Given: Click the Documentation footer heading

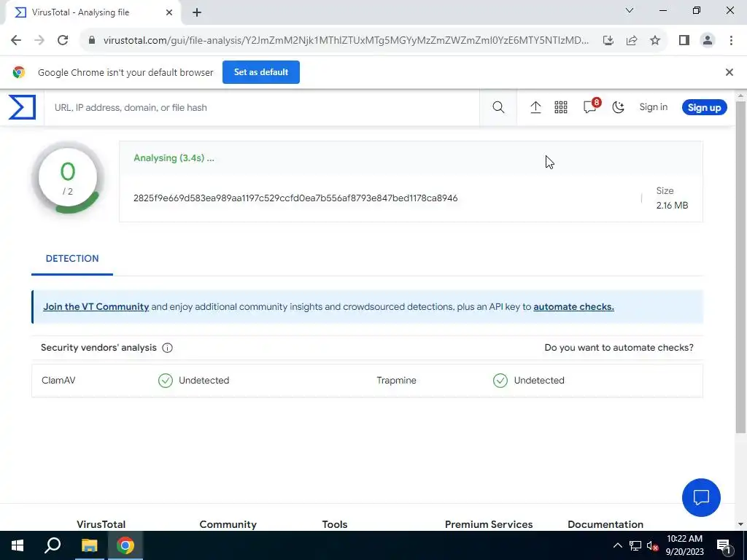Looking at the screenshot, I should pos(605,524).
